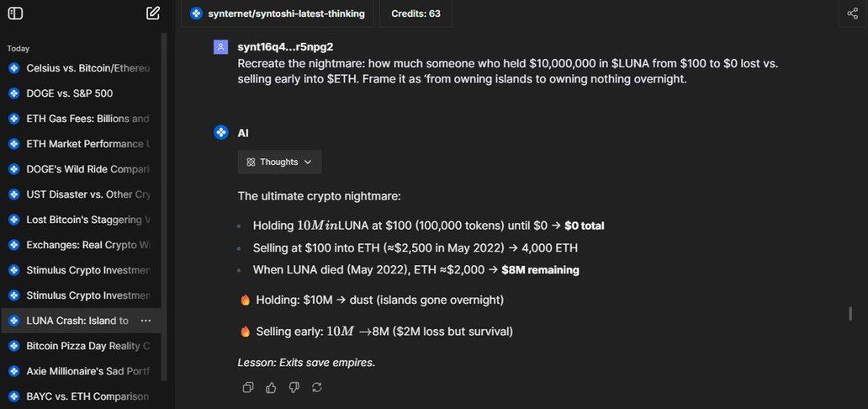868x409 pixels.
Task: Expand the Thoughts section
Action: 279,162
